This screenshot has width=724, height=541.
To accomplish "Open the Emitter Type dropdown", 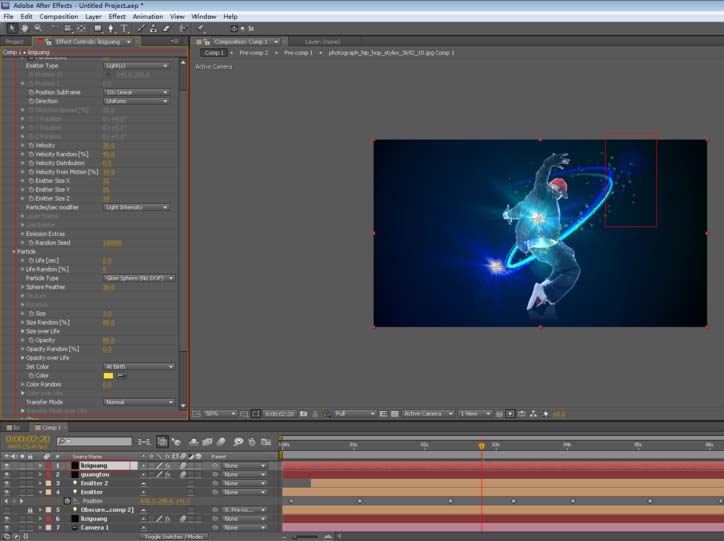I will click(x=136, y=66).
